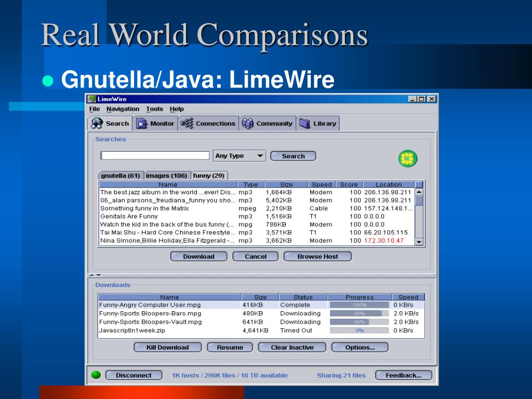Switch to the images (106) results tab
This screenshot has width=532, height=399.
tap(167, 176)
